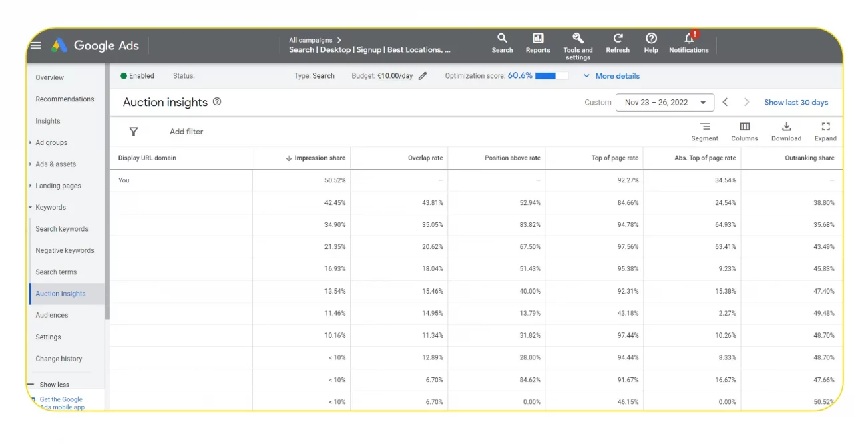Select Search keywords
This screenshot has width=868, height=444.
pos(62,229)
